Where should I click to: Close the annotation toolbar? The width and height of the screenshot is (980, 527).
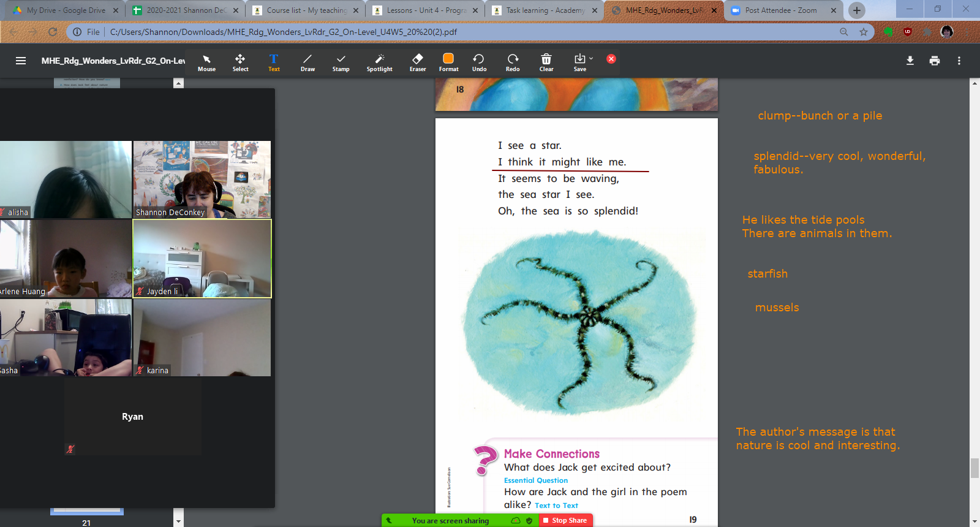[x=611, y=59]
